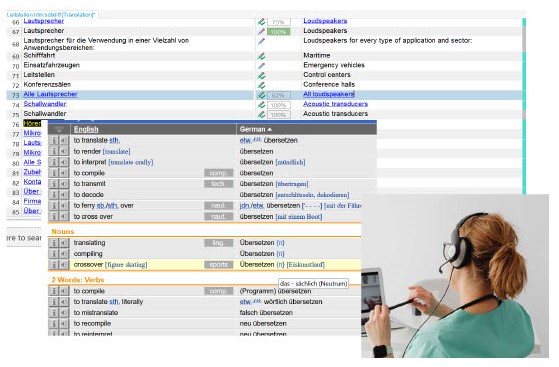The image size is (559, 367).
Task: Open info icon for 'to translate sth.' entry
Action: (x=54, y=141)
